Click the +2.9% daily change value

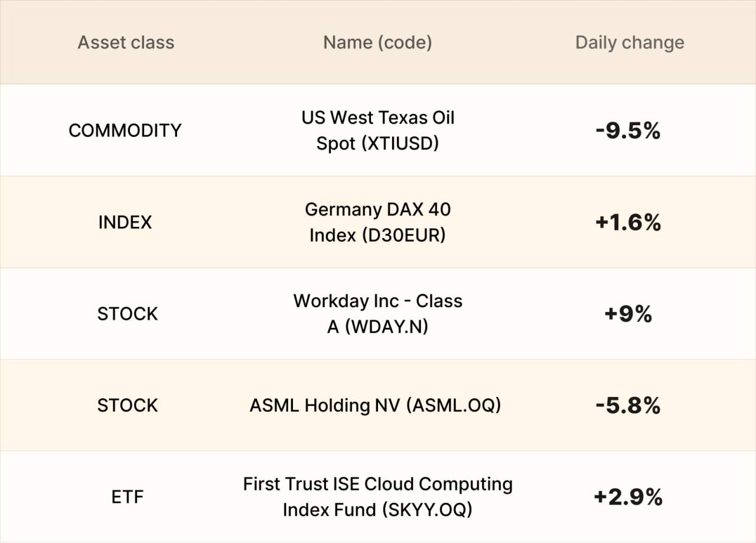628,498
